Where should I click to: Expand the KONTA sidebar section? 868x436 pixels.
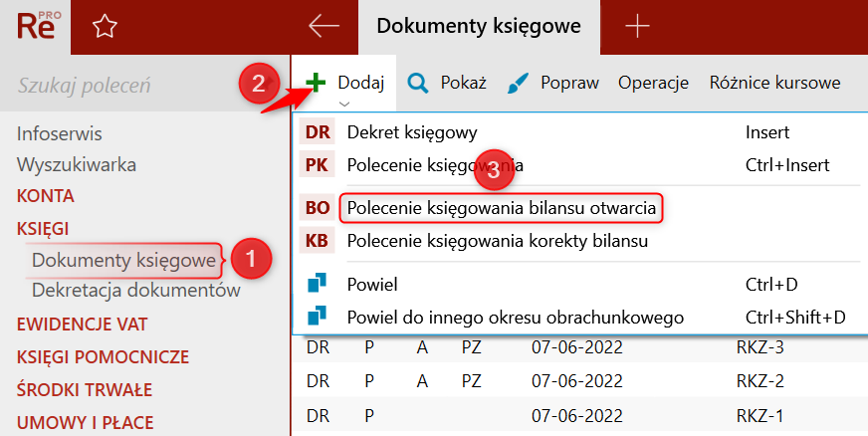tap(46, 196)
